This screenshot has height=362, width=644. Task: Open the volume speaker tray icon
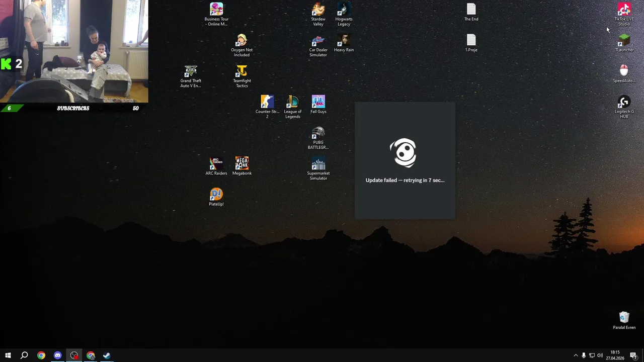tap(600, 355)
